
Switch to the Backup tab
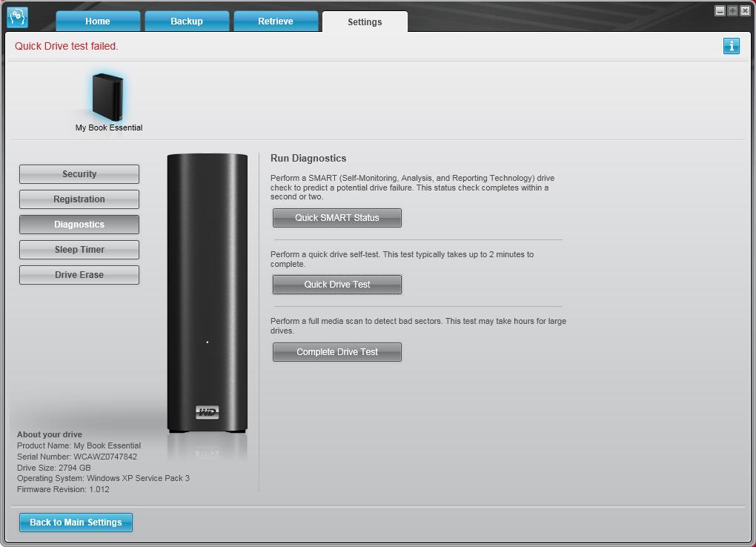[187, 21]
